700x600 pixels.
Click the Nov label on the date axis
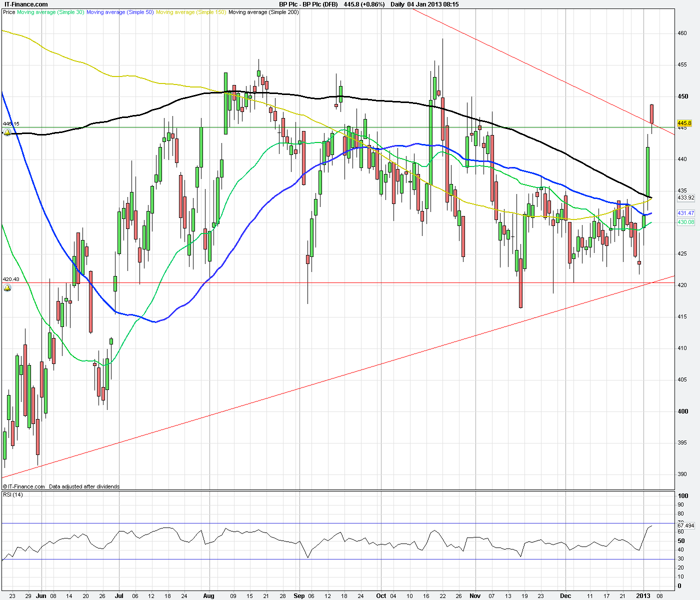475,596
